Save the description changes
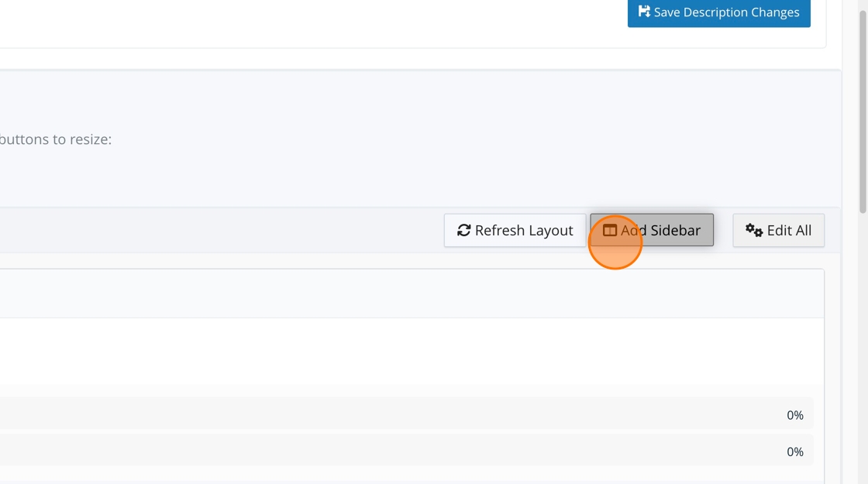This screenshot has width=868, height=484. click(x=718, y=12)
